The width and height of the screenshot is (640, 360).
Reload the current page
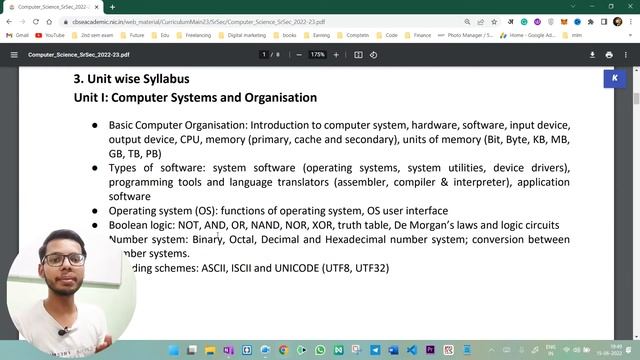(36, 22)
